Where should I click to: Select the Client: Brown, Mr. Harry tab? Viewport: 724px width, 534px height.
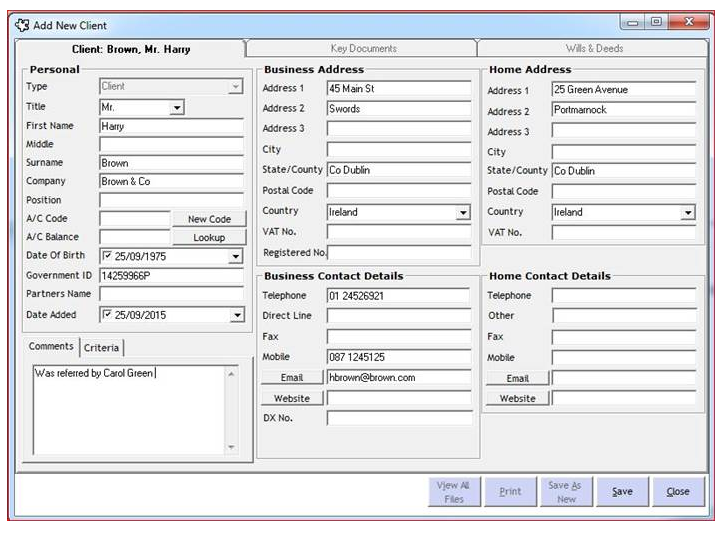(131, 49)
